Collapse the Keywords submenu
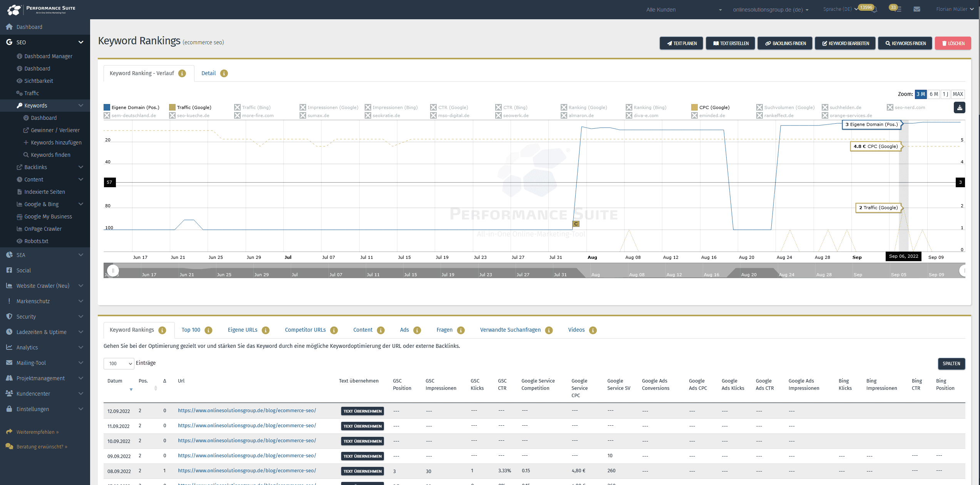Screen dimensions: 980x485 point(81,106)
